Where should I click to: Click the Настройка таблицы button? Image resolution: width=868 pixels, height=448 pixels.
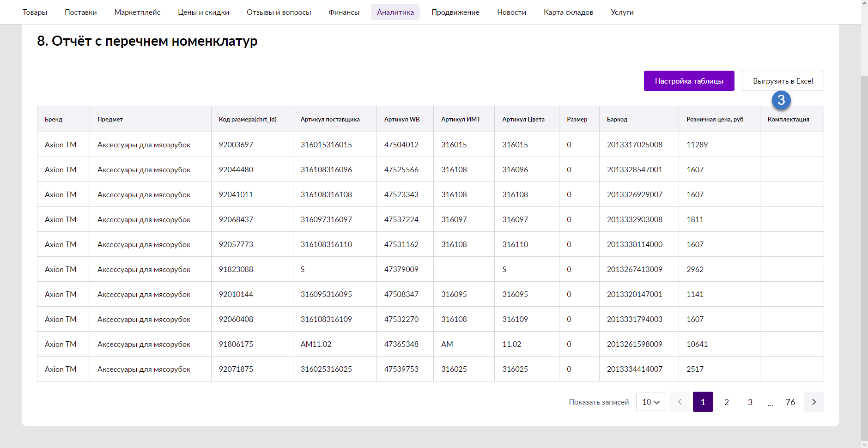(689, 81)
